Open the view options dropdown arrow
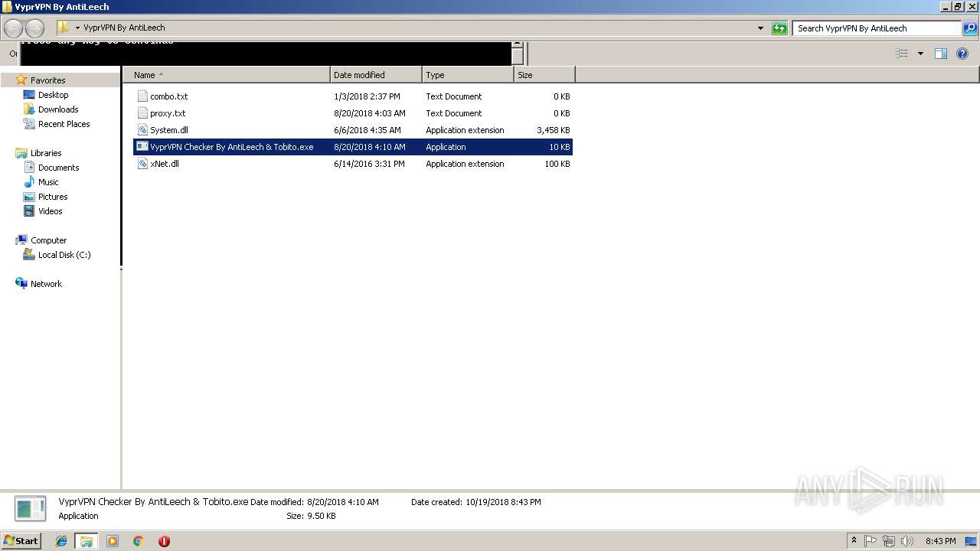 [x=920, y=54]
